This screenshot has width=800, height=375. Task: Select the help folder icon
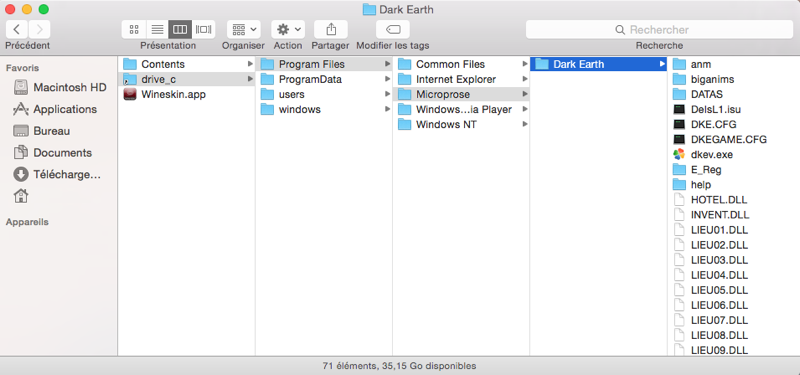point(679,184)
